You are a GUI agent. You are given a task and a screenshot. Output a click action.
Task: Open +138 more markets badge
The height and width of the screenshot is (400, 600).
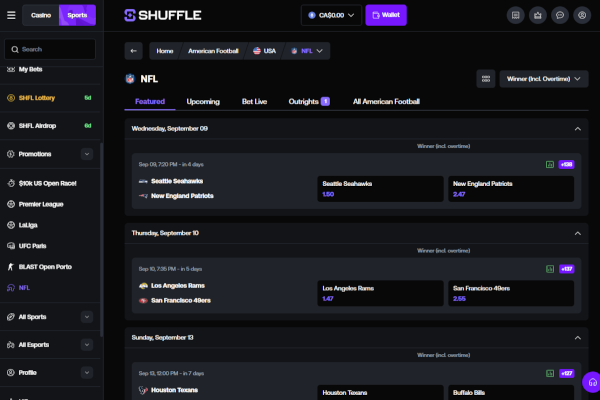566,165
